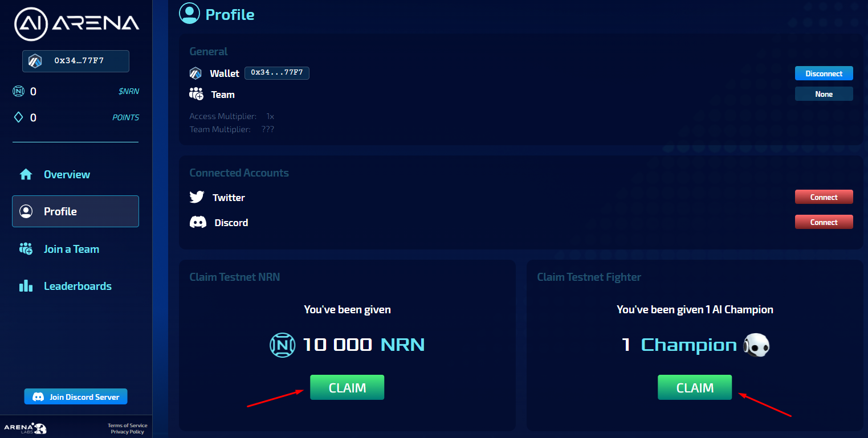Click the Arbitrum network icon in sidebar wallet button
868x438 pixels.
tap(36, 61)
